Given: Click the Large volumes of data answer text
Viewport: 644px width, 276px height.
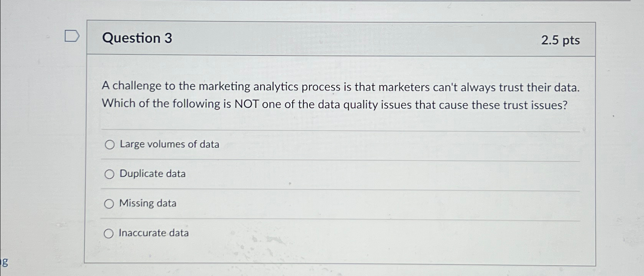Looking at the screenshot, I should pyautogui.click(x=169, y=145).
